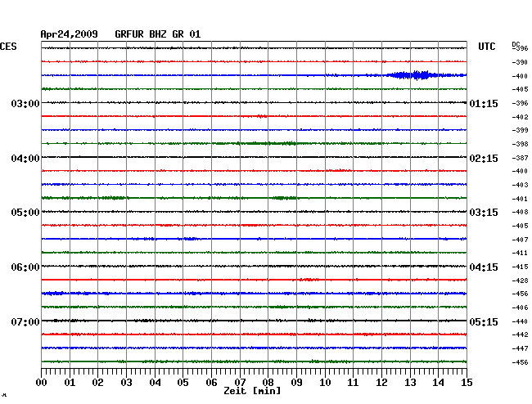This screenshot has width=532, height=404.
Task: Click the "01:15" UTC time label
Action: pos(484,104)
